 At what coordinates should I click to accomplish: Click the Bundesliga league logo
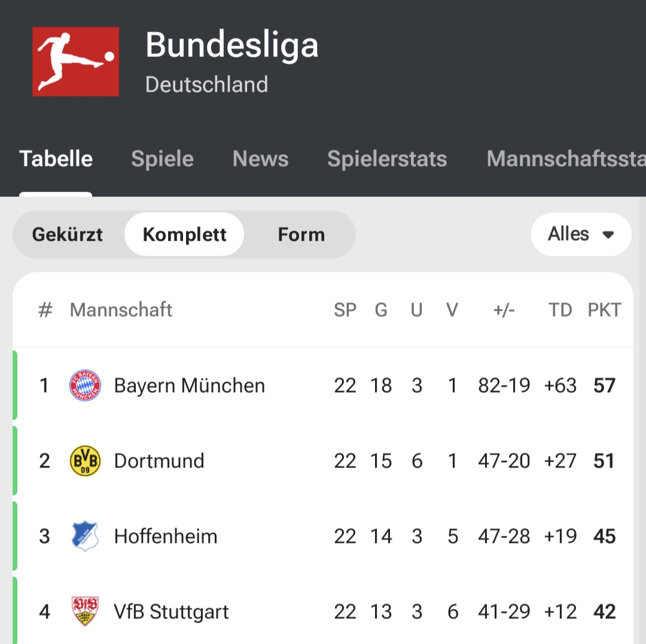click(x=75, y=61)
